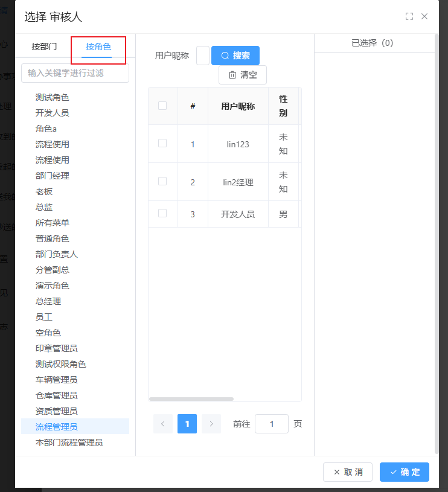Confirm selection with 确定 button
This screenshot has width=448, height=492.
coord(404,472)
